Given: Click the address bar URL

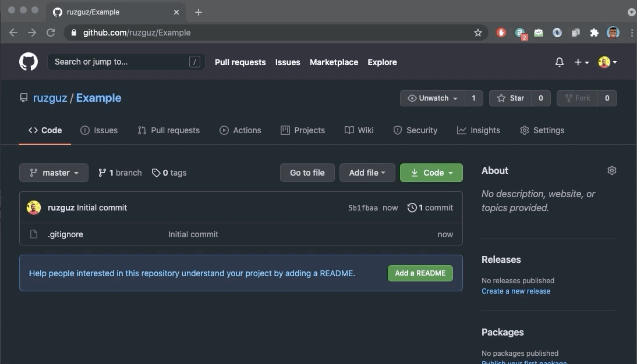Looking at the screenshot, I should (x=136, y=33).
